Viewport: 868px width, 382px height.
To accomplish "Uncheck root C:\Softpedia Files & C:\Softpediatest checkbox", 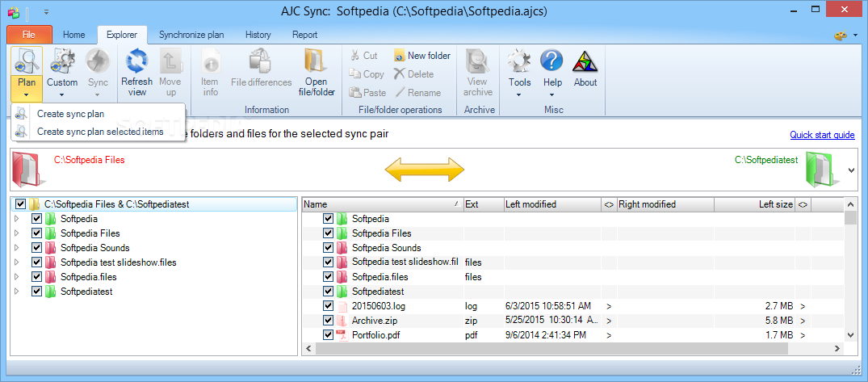I will (x=20, y=204).
